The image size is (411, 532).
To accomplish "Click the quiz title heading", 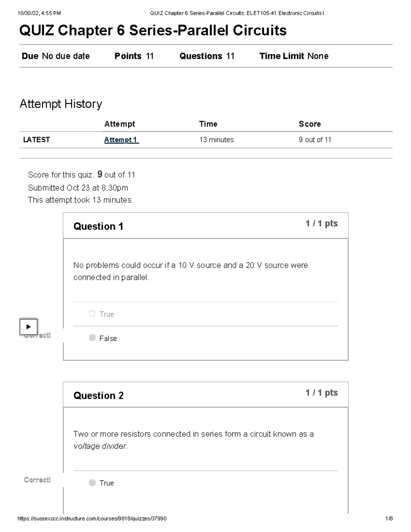I will coord(153,30).
